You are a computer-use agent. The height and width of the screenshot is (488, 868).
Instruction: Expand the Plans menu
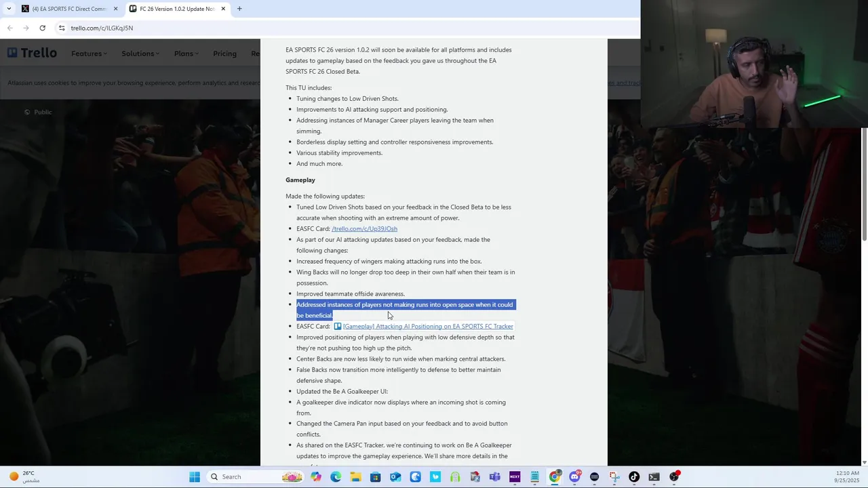tap(186, 54)
